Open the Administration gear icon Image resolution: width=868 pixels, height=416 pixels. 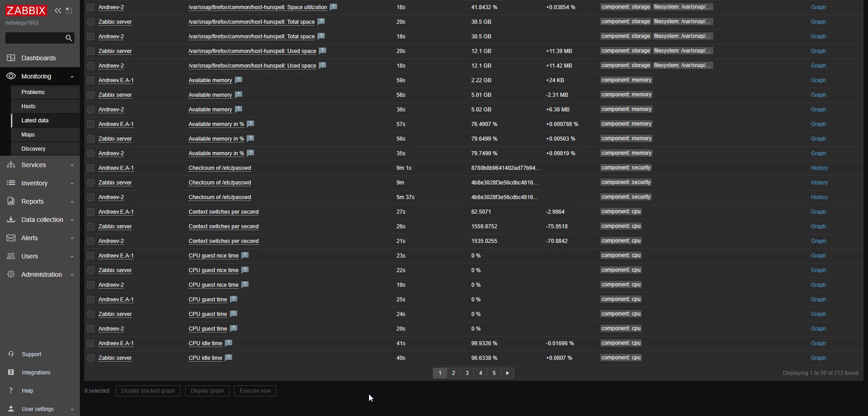(x=10, y=274)
